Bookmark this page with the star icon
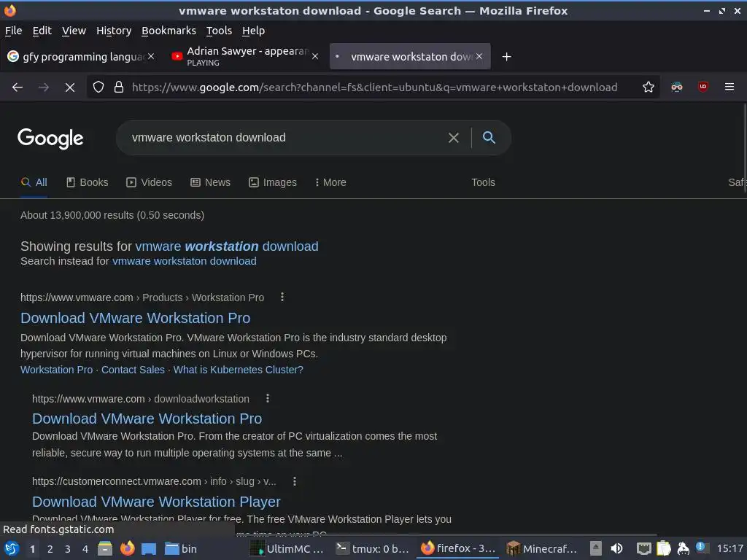The image size is (747, 560). tap(648, 87)
